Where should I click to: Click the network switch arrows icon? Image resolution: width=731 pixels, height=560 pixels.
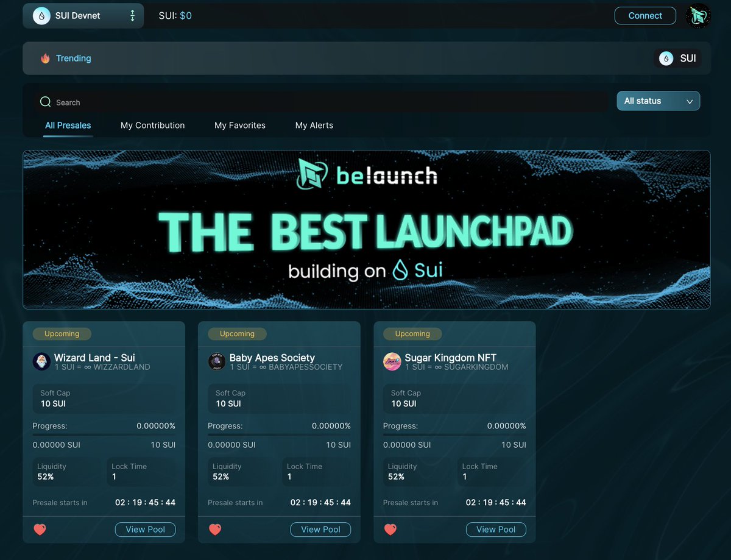pyautogui.click(x=132, y=15)
